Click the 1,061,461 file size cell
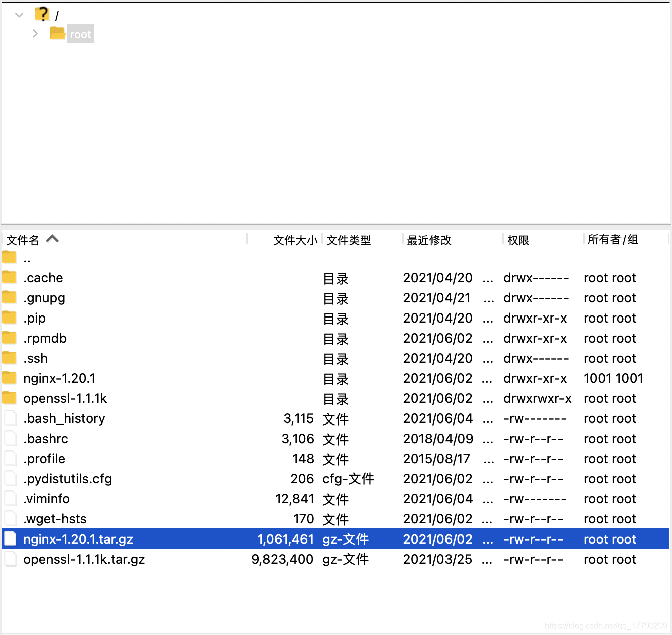 pos(285,540)
